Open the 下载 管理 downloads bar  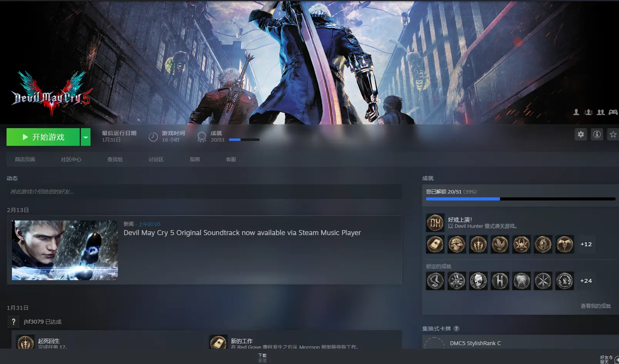coord(262,358)
